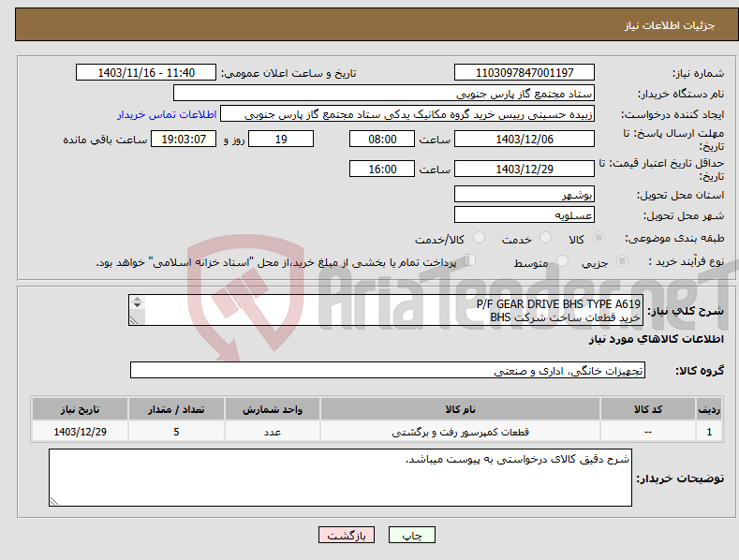Click response deadline date 1403/12/06
This screenshot has height=560, width=739.
pyautogui.click(x=525, y=139)
